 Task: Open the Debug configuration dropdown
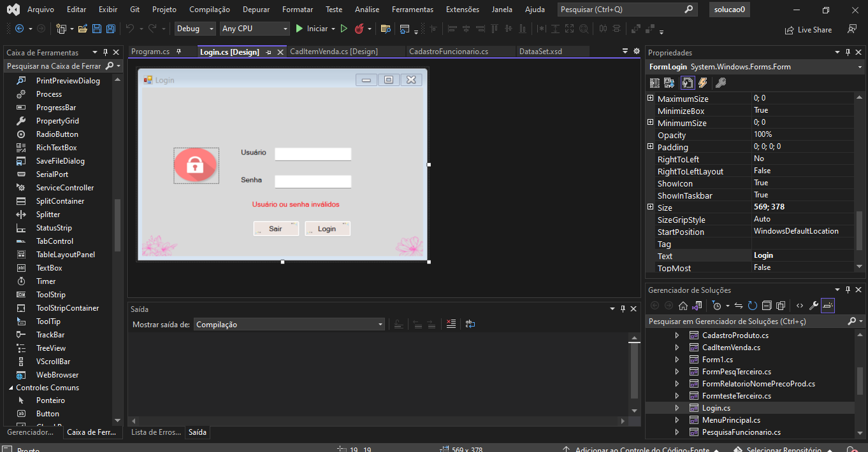coord(195,29)
